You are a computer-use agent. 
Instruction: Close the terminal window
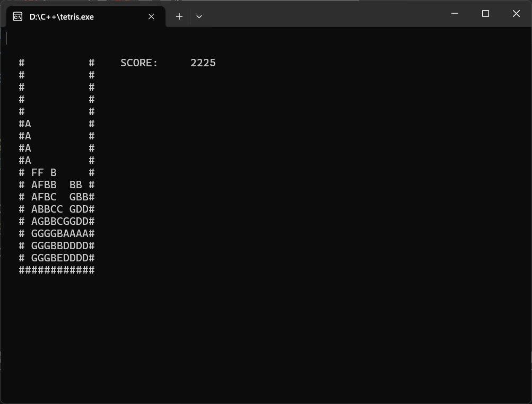pos(516,14)
